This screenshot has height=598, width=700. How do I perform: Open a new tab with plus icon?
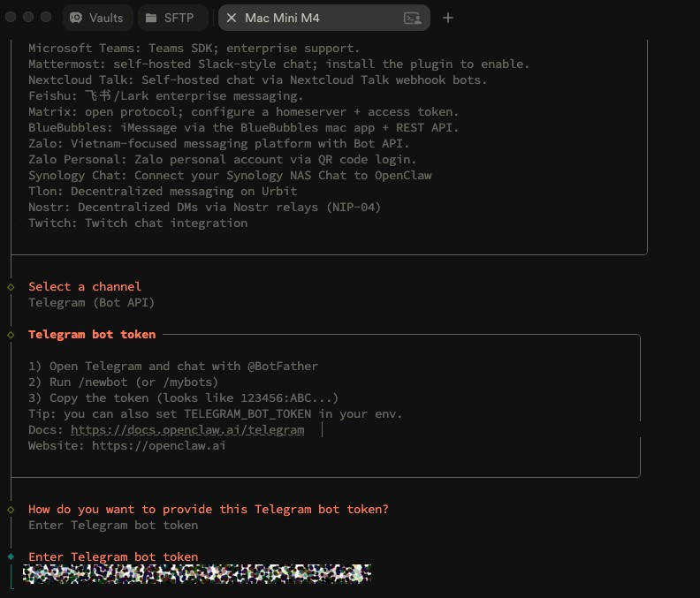(448, 18)
